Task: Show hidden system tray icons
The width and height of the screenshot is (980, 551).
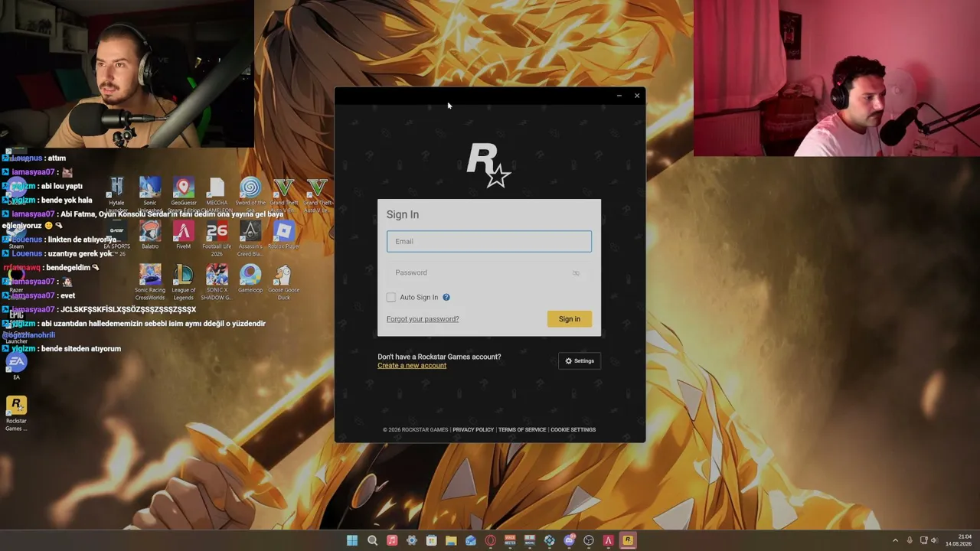Action: [x=895, y=540]
